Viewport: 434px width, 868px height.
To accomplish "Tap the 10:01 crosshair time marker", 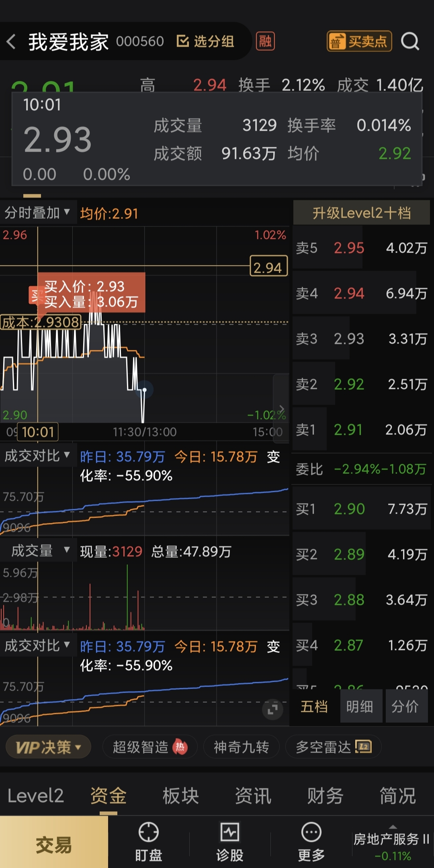I will (x=38, y=432).
